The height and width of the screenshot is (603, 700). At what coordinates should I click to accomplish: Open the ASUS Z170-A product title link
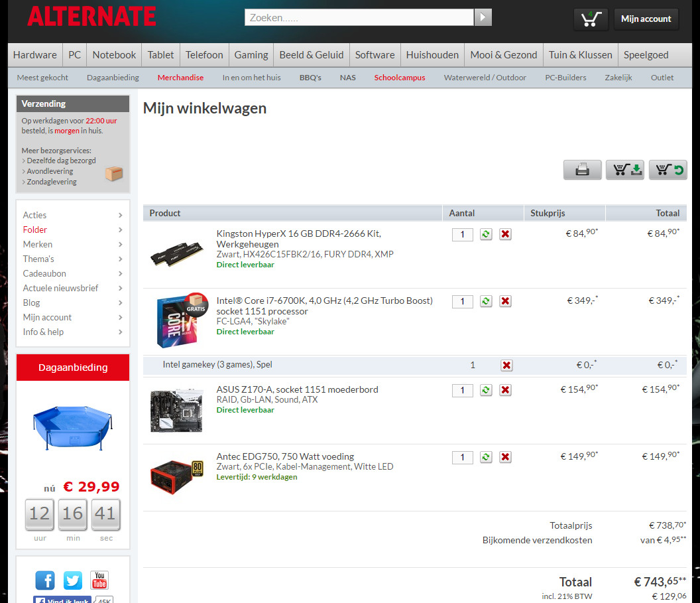(298, 389)
